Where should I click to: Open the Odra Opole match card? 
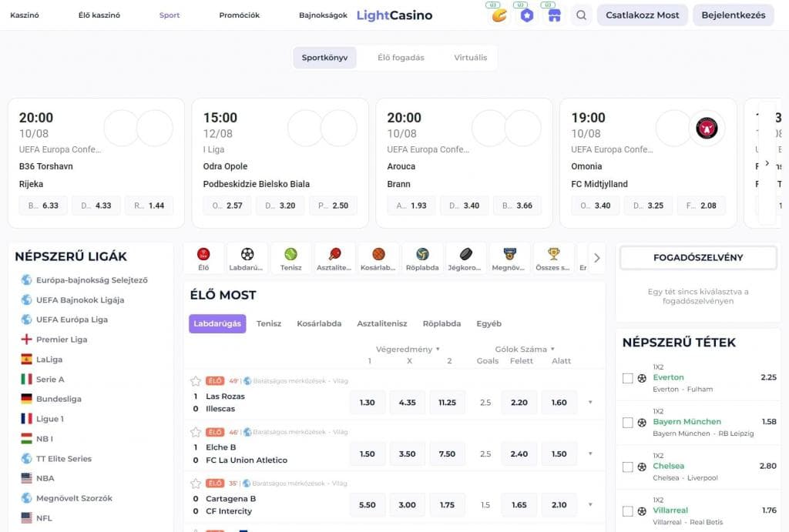[280, 163]
